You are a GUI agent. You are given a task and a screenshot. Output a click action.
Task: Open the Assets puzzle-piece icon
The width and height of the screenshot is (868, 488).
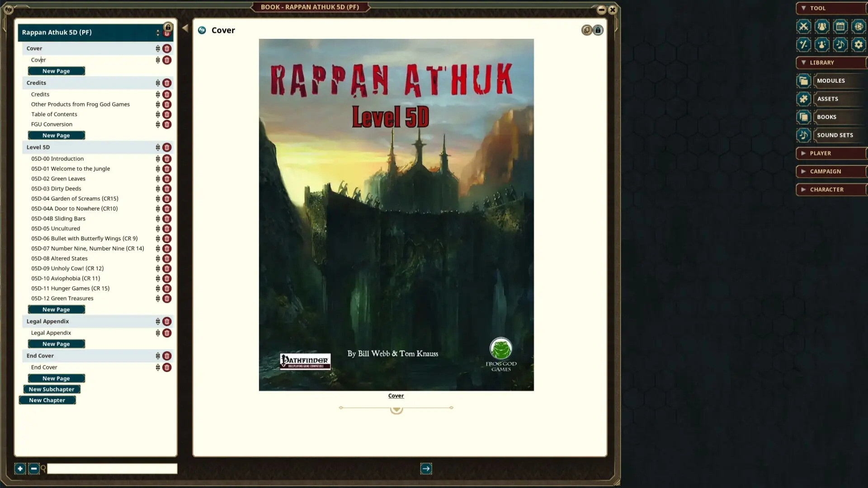tap(803, 99)
